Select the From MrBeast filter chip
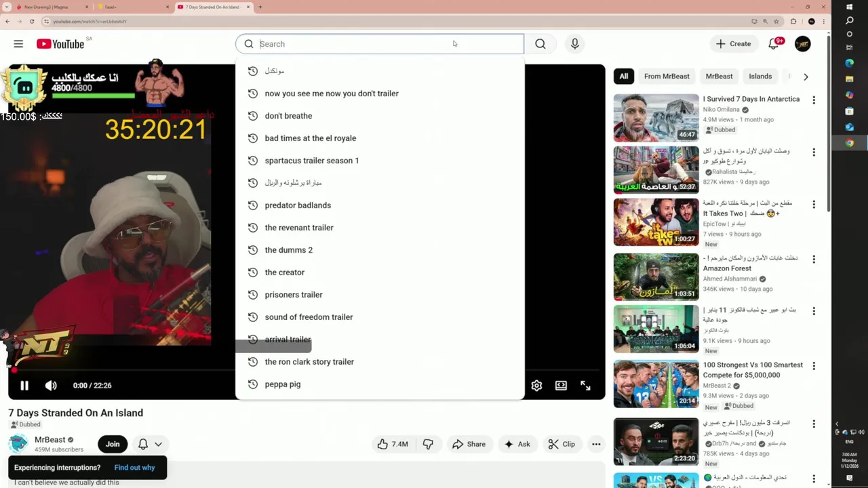 coord(667,77)
